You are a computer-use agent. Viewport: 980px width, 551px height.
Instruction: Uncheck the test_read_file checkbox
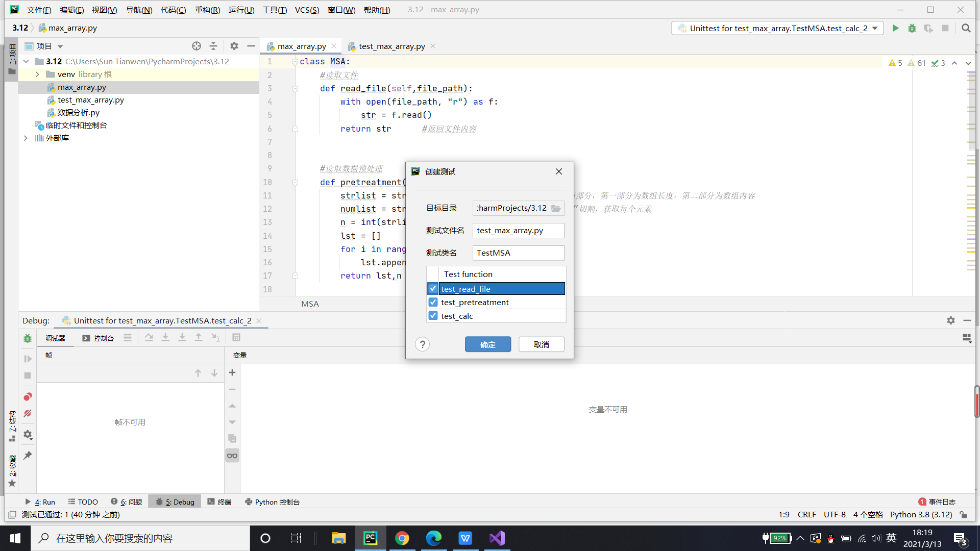pos(433,289)
